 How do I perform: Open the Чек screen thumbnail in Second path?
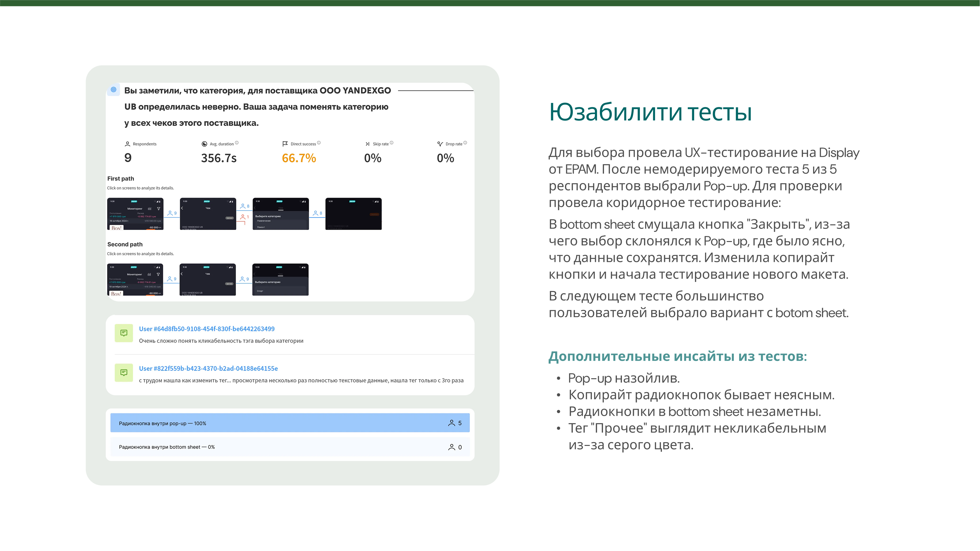click(208, 279)
